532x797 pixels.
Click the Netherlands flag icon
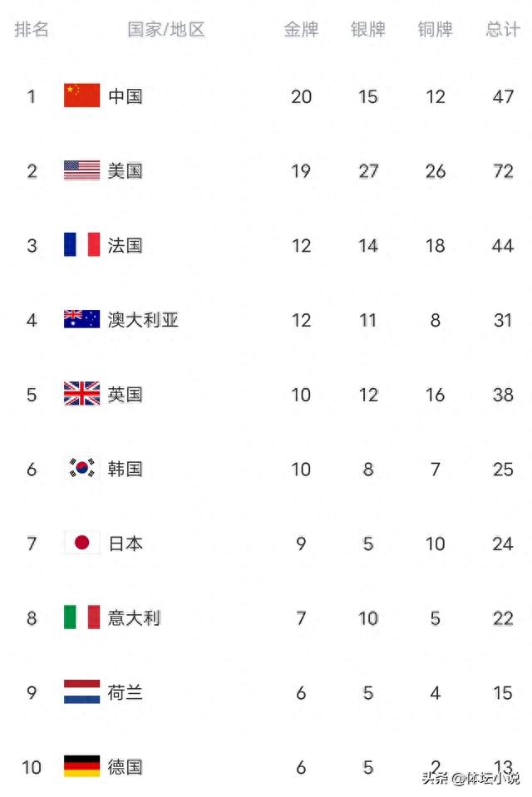click(82, 691)
